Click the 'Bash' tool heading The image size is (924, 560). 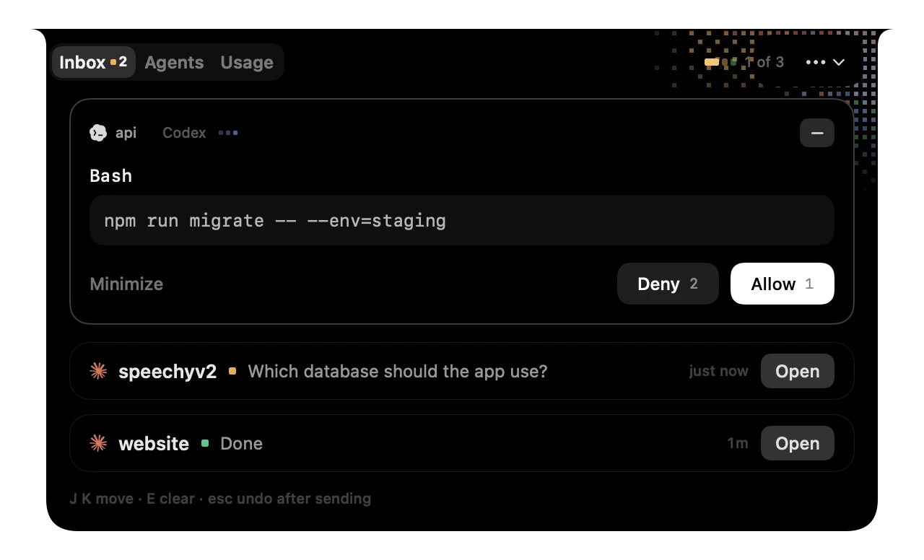(111, 175)
